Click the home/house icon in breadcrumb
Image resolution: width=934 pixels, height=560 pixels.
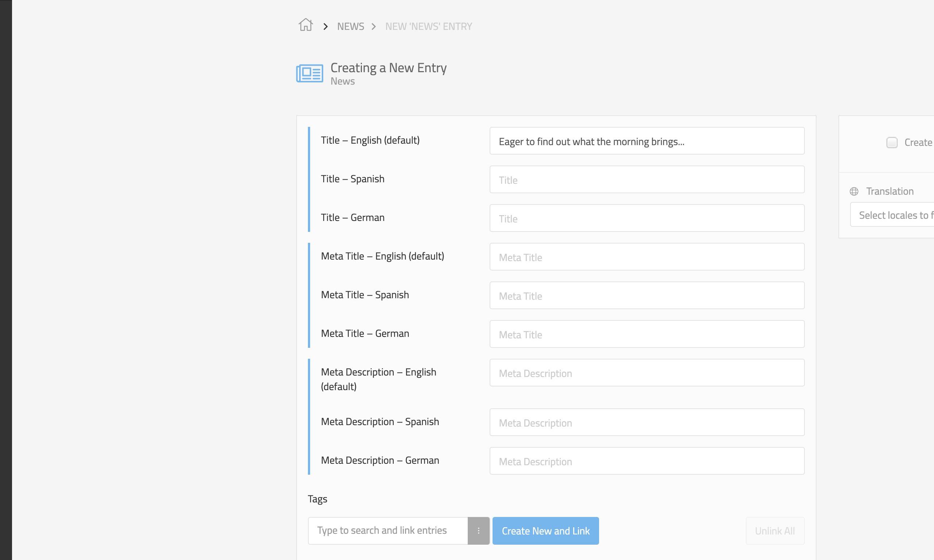tap(306, 25)
